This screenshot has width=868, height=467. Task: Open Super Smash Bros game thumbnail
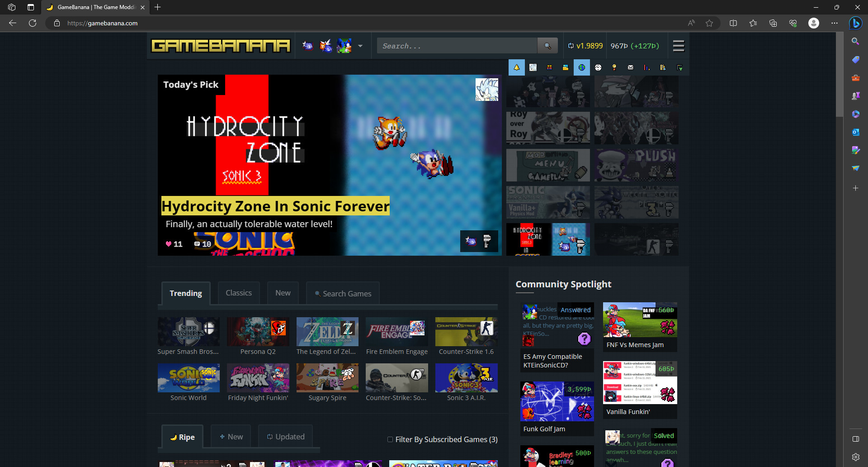(x=189, y=332)
